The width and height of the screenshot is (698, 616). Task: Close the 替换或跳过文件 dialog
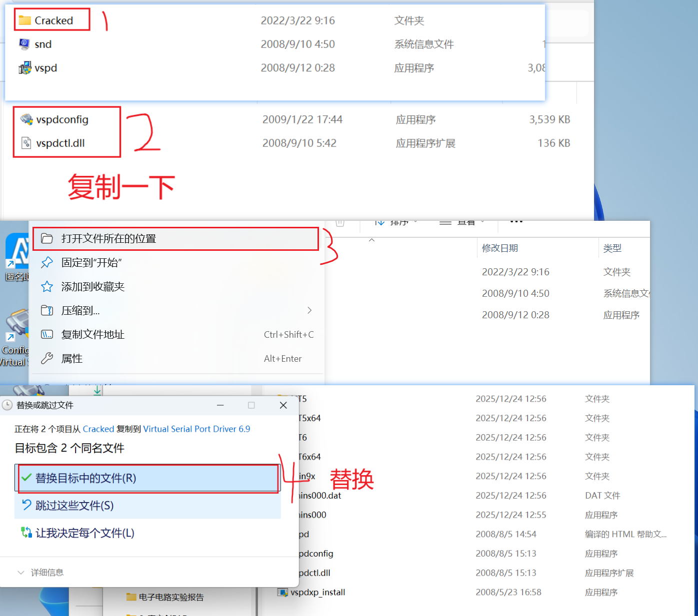(283, 405)
